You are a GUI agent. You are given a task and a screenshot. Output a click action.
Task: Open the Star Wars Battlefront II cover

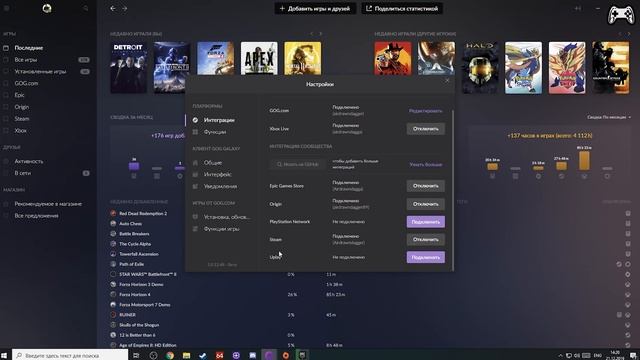172,67
